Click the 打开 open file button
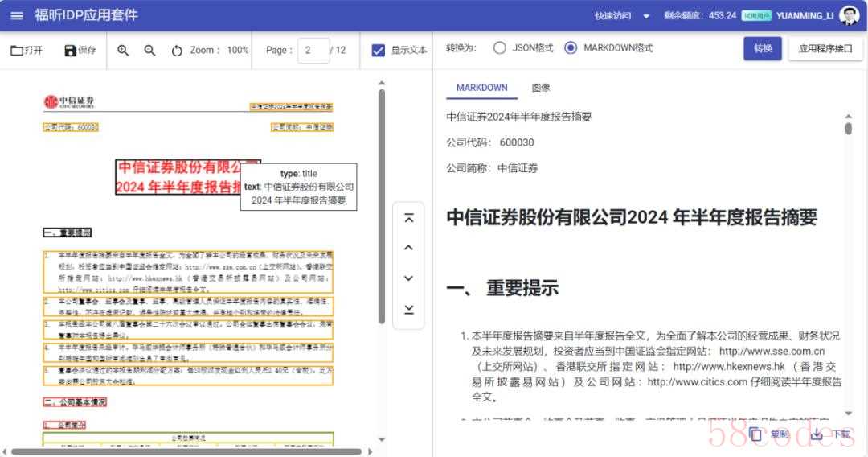 coord(27,51)
